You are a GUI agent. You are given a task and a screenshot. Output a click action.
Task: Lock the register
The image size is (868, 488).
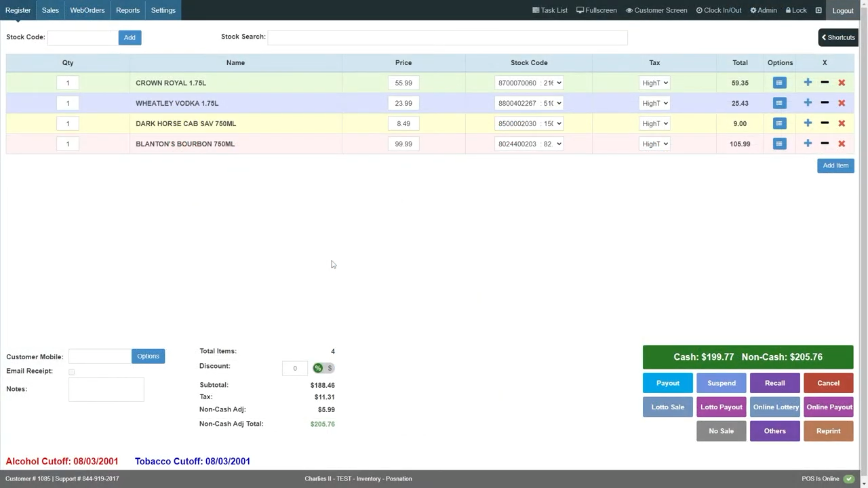796,10
